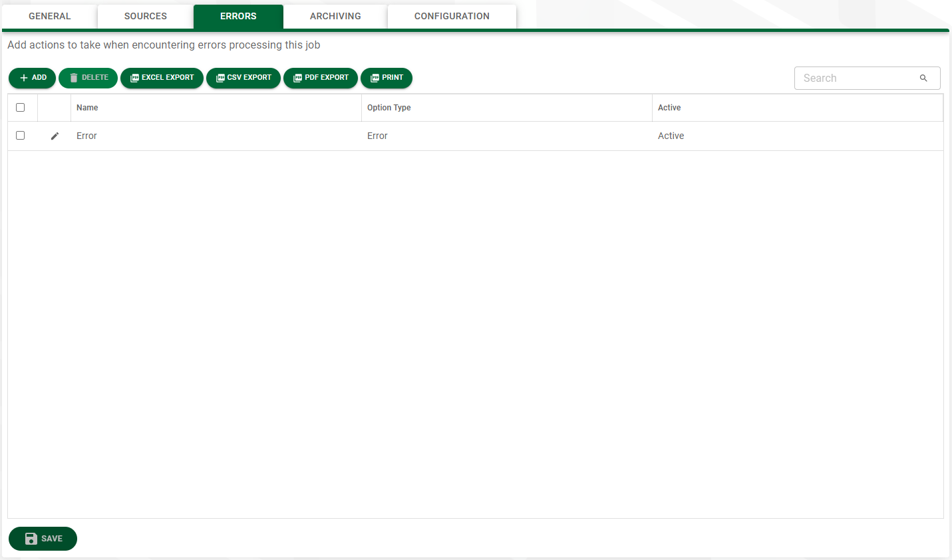The width and height of the screenshot is (952, 560).
Task: Click the Delete trash icon button
Action: (88, 78)
